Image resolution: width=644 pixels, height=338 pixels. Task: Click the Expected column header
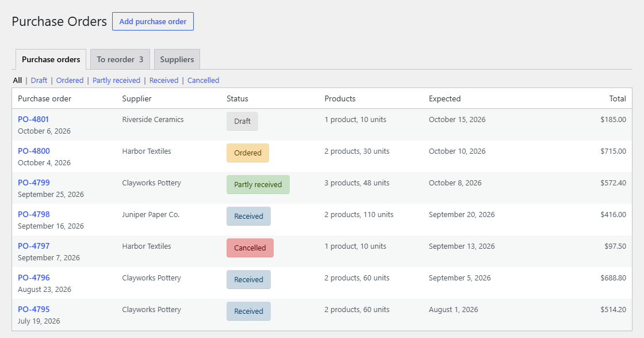445,98
